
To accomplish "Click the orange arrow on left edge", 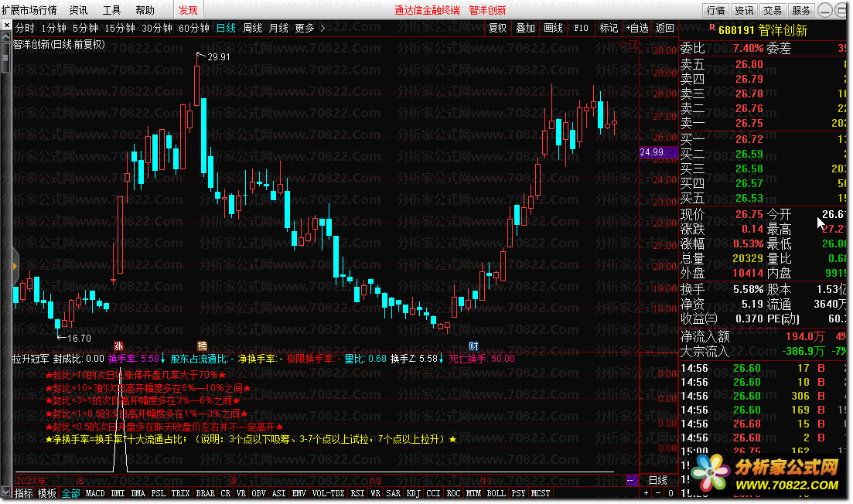I will click(15, 267).
